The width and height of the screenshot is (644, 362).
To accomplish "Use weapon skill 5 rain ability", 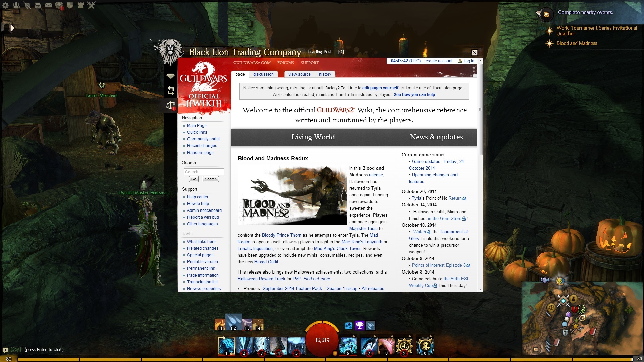I will coord(296,346).
